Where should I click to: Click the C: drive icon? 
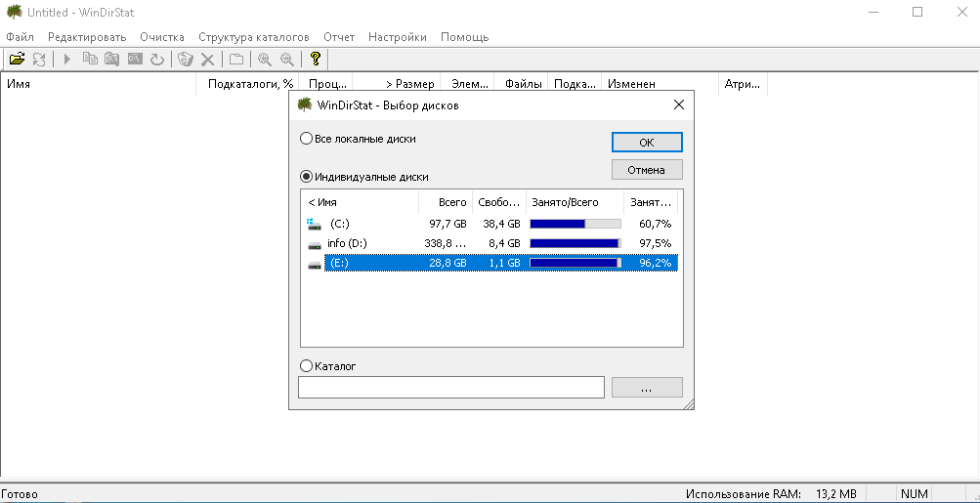(315, 224)
